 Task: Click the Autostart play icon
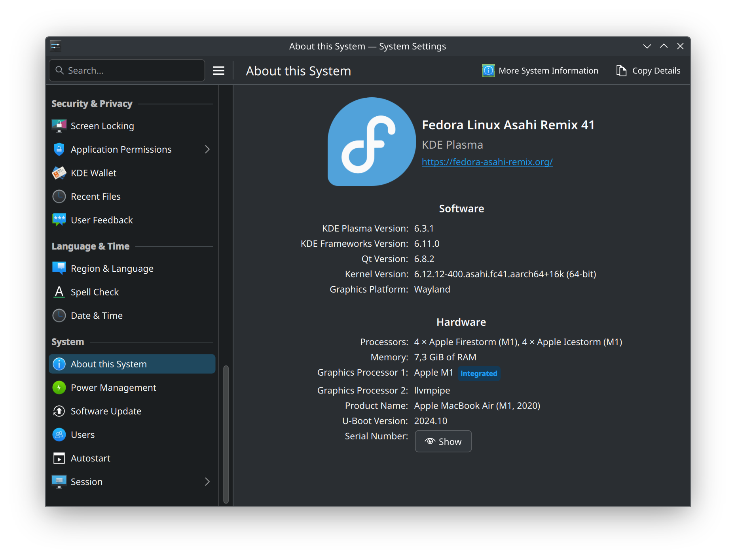(59, 458)
